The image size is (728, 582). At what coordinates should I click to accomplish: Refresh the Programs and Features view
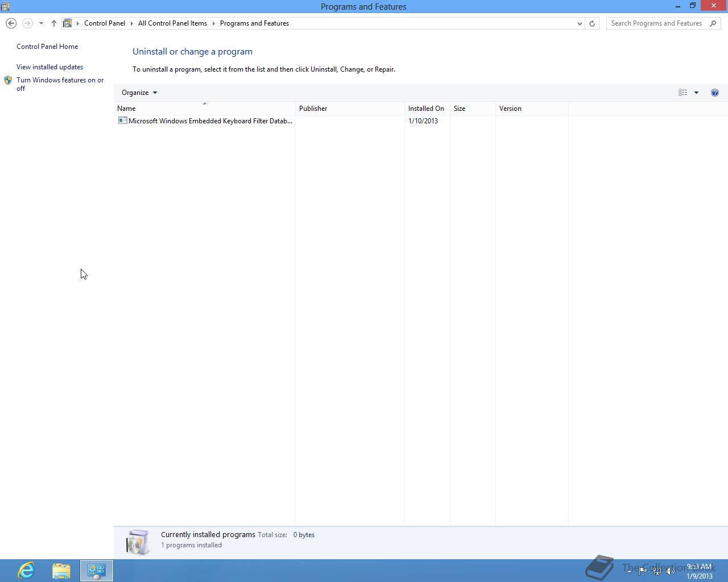click(592, 23)
